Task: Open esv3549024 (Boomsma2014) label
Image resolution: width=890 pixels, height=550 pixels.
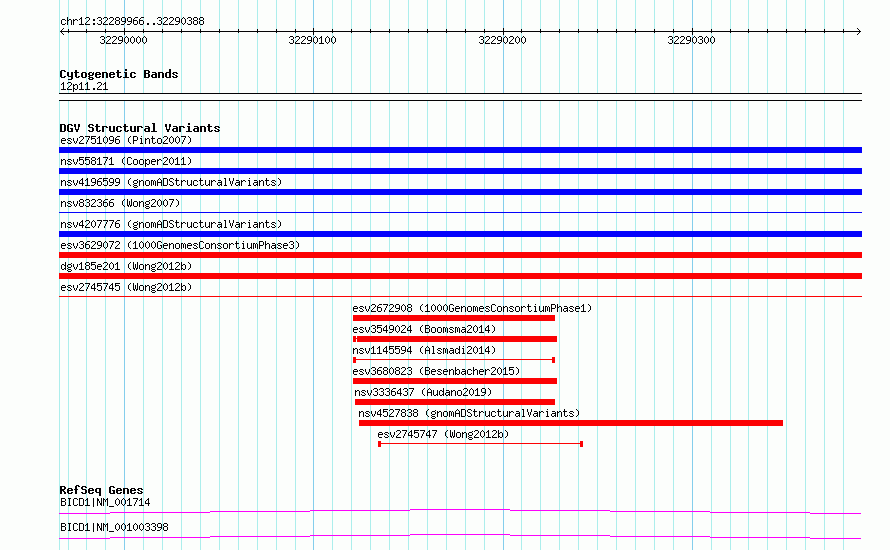Action: coord(424,329)
